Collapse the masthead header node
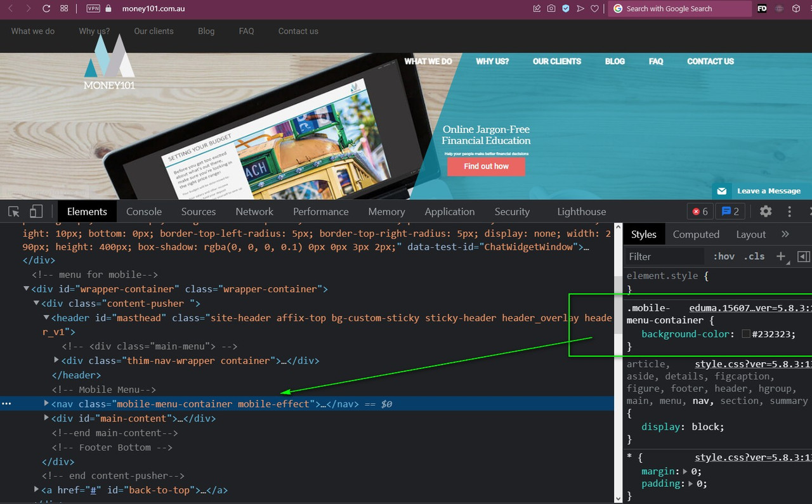The height and width of the screenshot is (504, 812). coord(46,318)
